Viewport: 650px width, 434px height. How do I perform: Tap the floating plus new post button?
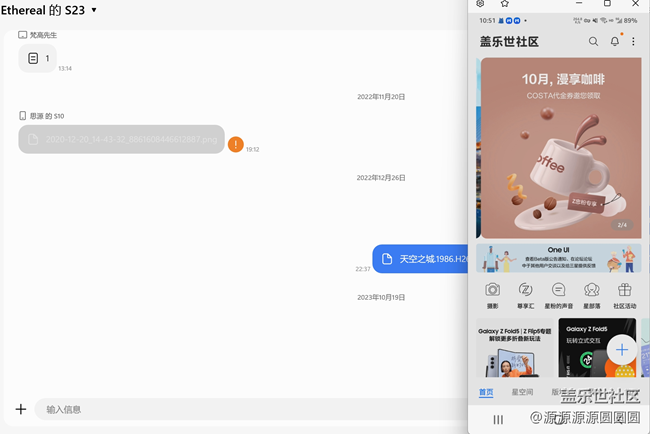(621, 349)
